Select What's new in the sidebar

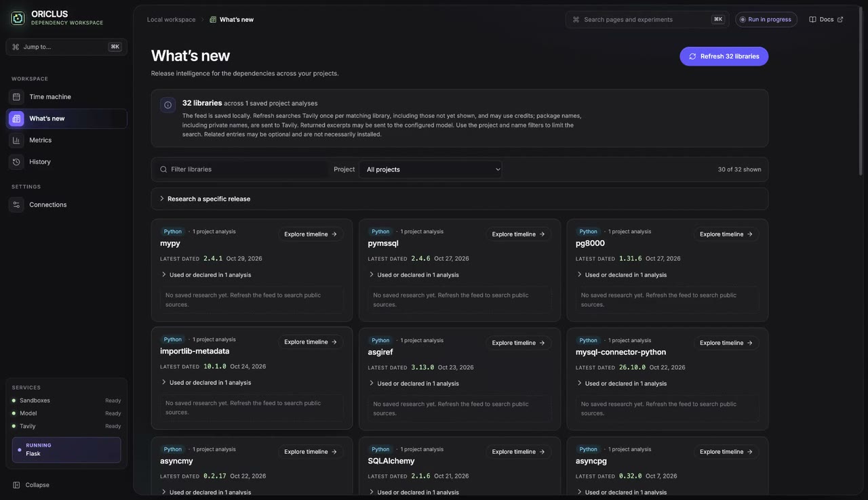pos(66,119)
